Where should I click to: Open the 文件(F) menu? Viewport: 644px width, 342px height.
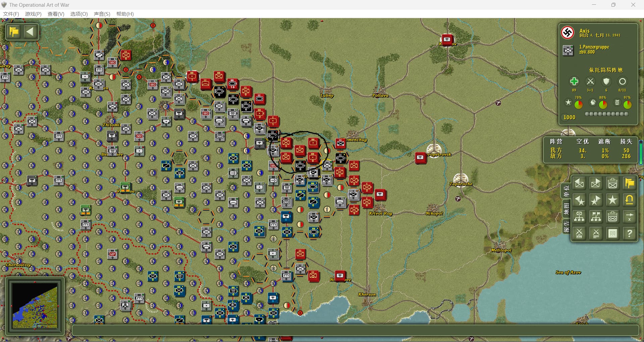(x=11, y=14)
